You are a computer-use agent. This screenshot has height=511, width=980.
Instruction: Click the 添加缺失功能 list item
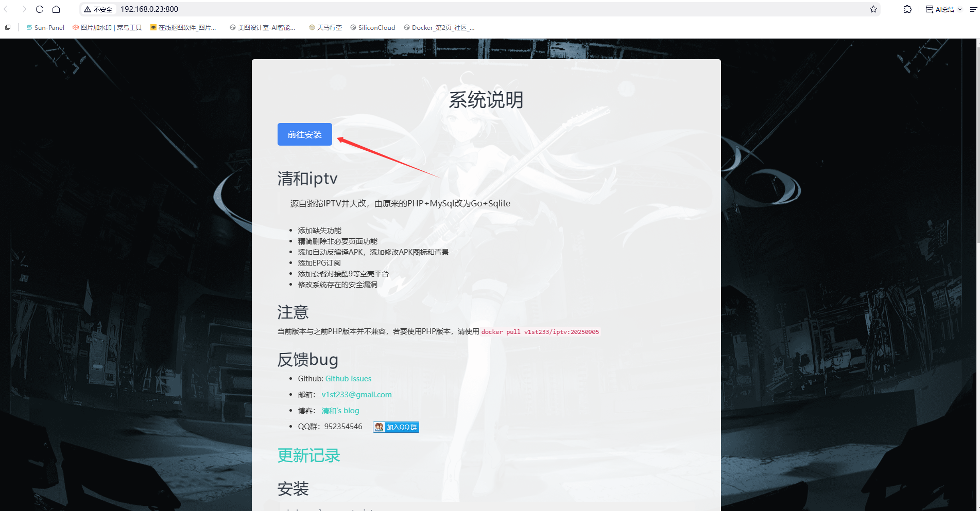(x=320, y=231)
